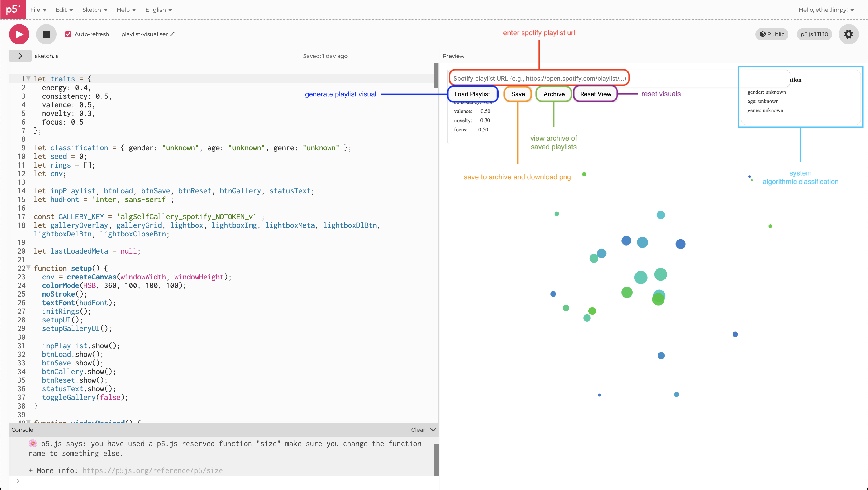Viewport: 868px width, 490px height.
Task: Expand the file sidebar with chevron arrow
Action: (x=20, y=56)
